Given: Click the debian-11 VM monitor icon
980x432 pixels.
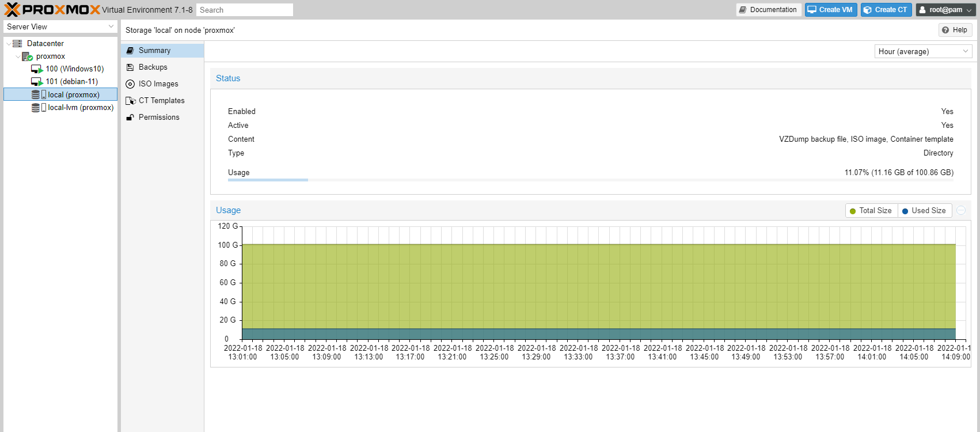Looking at the screenshot, I should tap(37, 82).
